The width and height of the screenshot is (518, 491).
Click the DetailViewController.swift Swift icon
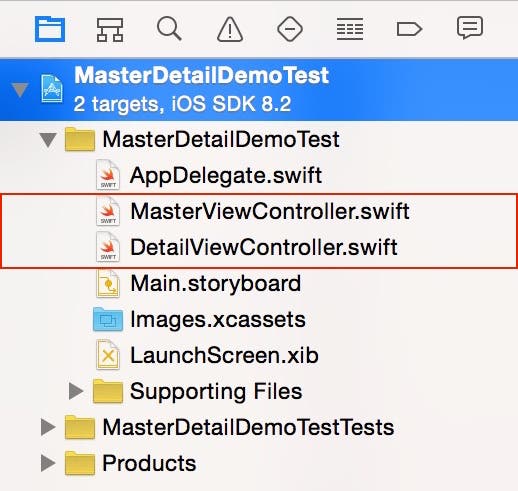tap(108, 247)
